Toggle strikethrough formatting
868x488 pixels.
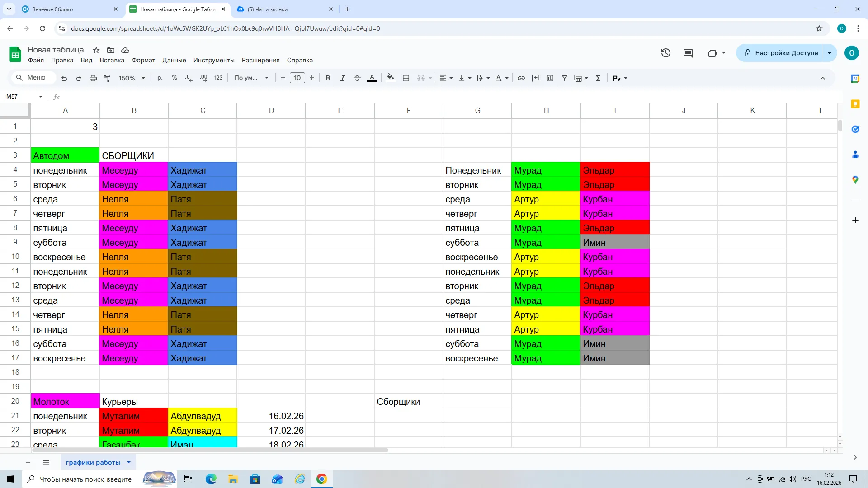(x=357, y=78)
